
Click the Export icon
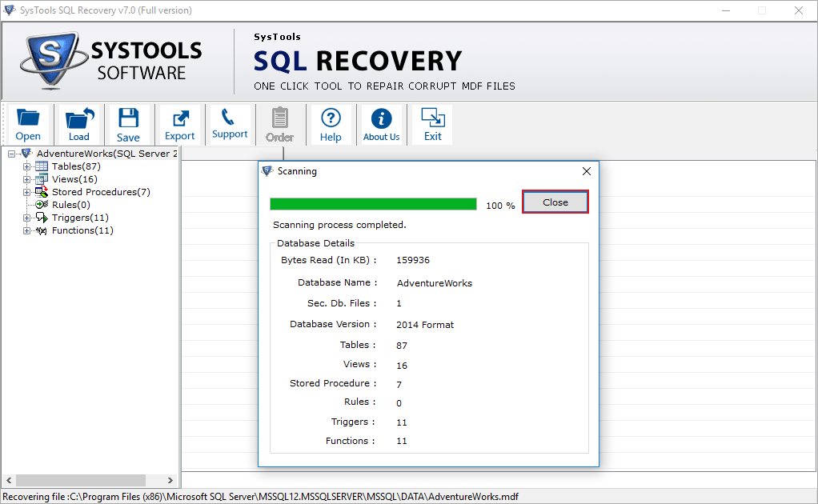(179, 124)
